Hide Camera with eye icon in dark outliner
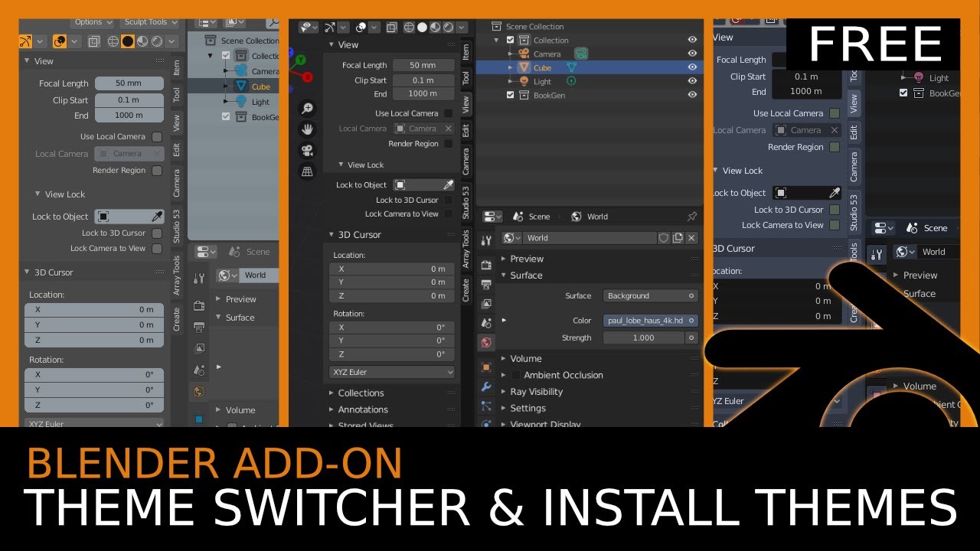This screenshot has height=551, width=980. tap(692, 54)
